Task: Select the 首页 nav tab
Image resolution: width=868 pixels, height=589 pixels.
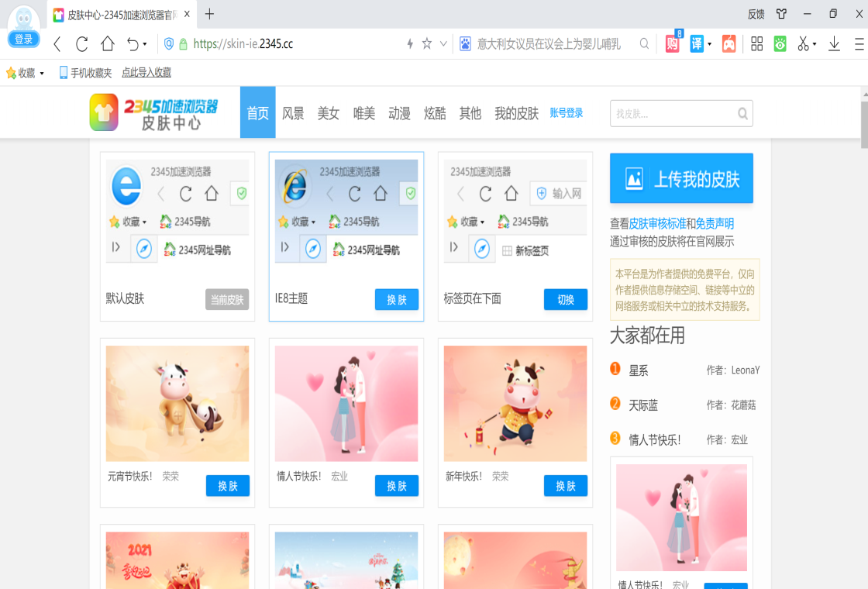Action: (257, 112)
